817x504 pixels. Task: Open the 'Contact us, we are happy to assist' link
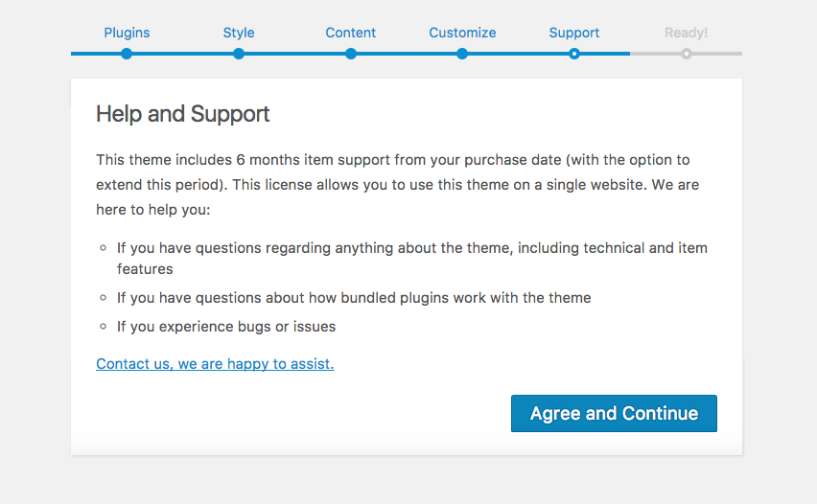coord(215,364)
